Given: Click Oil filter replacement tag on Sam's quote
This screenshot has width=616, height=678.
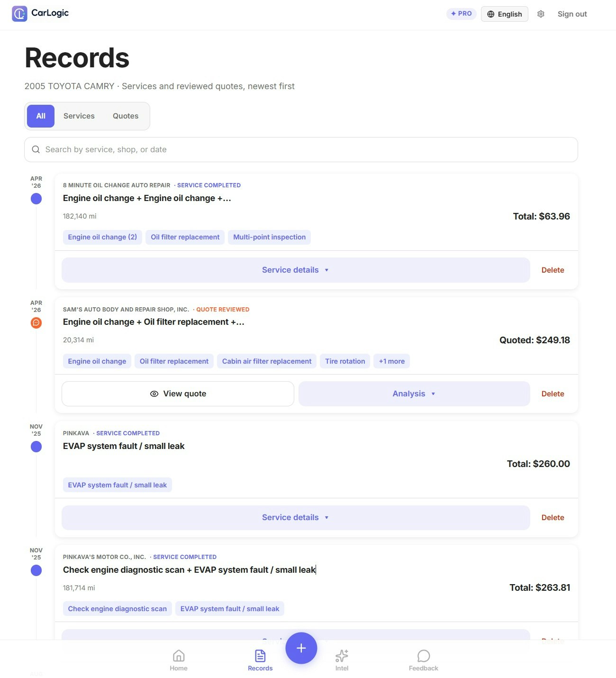Looking at the screenshot, I should click(174, 361).
